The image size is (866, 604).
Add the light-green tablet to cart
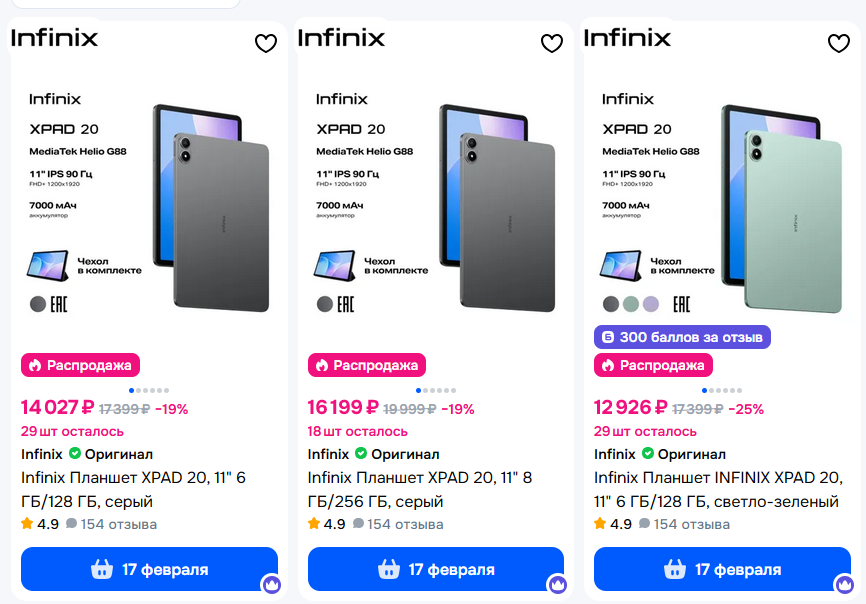point(722,569)
